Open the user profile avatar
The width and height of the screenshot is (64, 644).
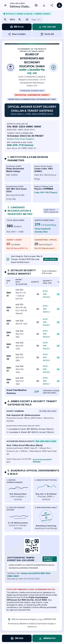coord(59,5)
